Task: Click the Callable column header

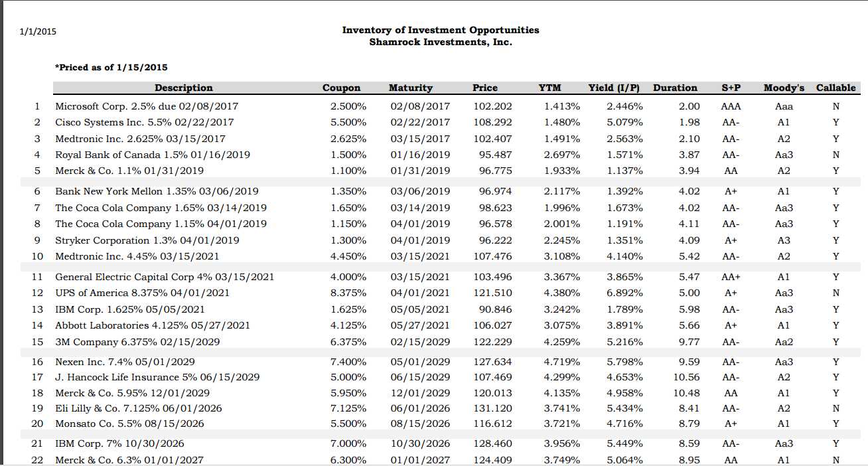Action: coord(835,88)
